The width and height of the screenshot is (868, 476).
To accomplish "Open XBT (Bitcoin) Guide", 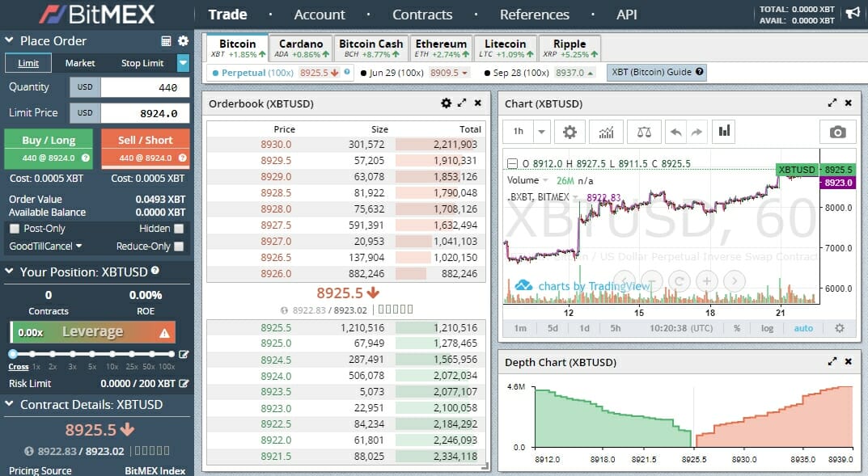I will (657, 72).
